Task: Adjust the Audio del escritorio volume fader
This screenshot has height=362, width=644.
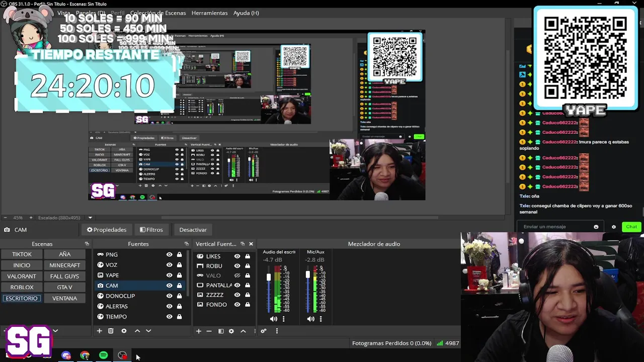Action: tap(269, 277)
